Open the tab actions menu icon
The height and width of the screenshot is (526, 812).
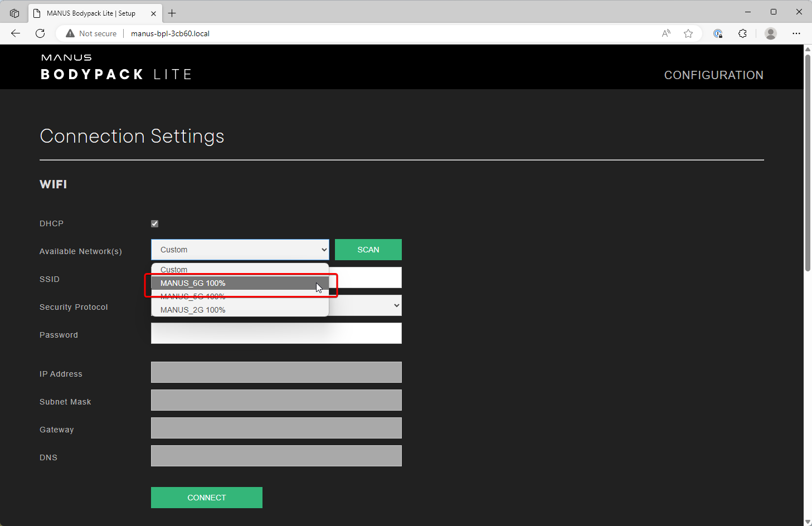tap(14, 13)
